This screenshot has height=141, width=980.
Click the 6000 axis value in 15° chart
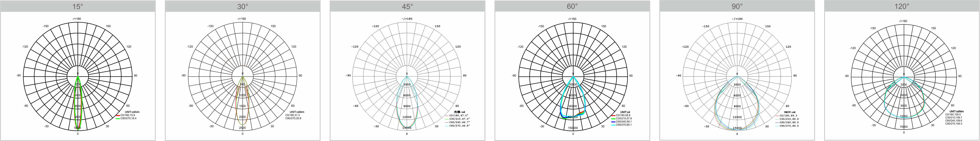pyautogui.click(x=78, y=128)
